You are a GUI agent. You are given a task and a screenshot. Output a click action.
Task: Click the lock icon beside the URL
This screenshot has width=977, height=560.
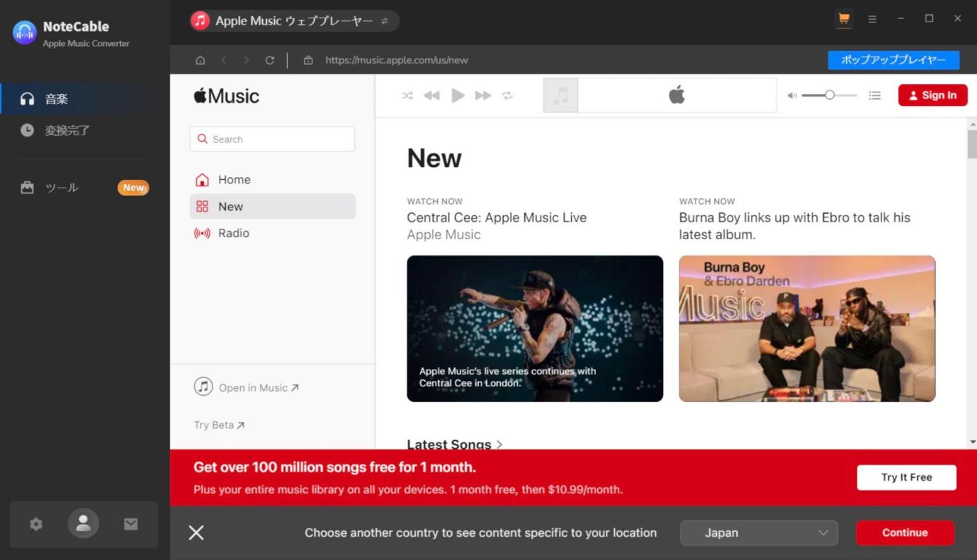[308, 60]
